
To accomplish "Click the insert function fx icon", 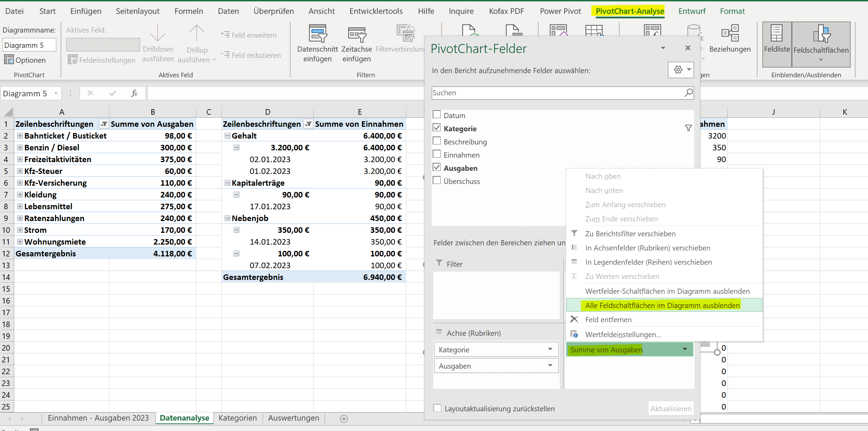I will 134,93.
